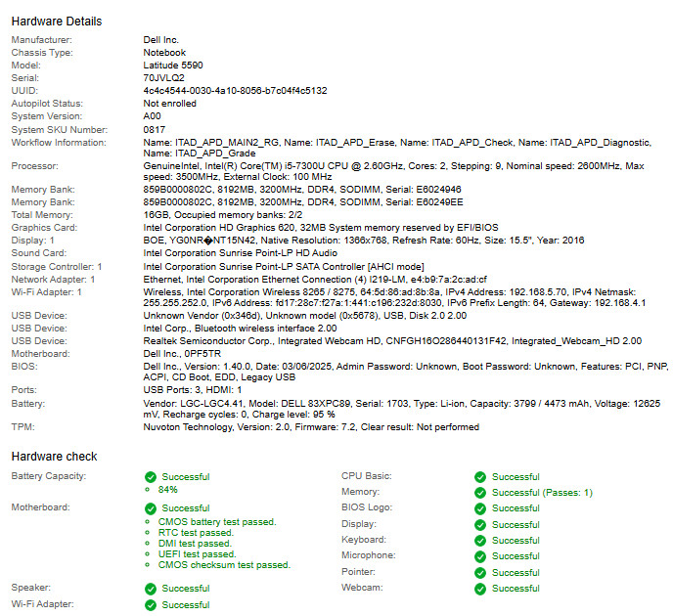Click bullet beside CMOS battery test passed
673x616 pixels.
click(147, 522)
